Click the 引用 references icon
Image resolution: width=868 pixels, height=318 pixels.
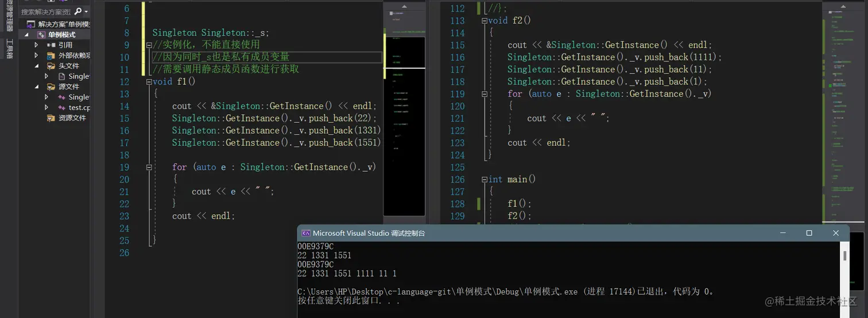click(51, 45)
